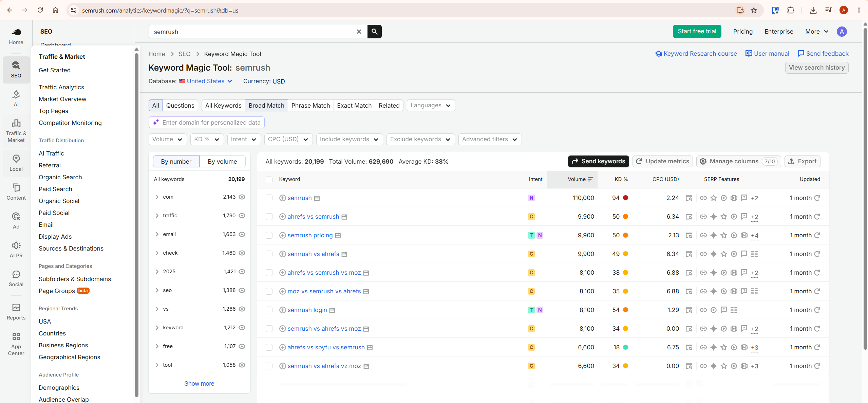Add semrush keyword to list plus icon
868x403 pixels.
click(282, 198)
